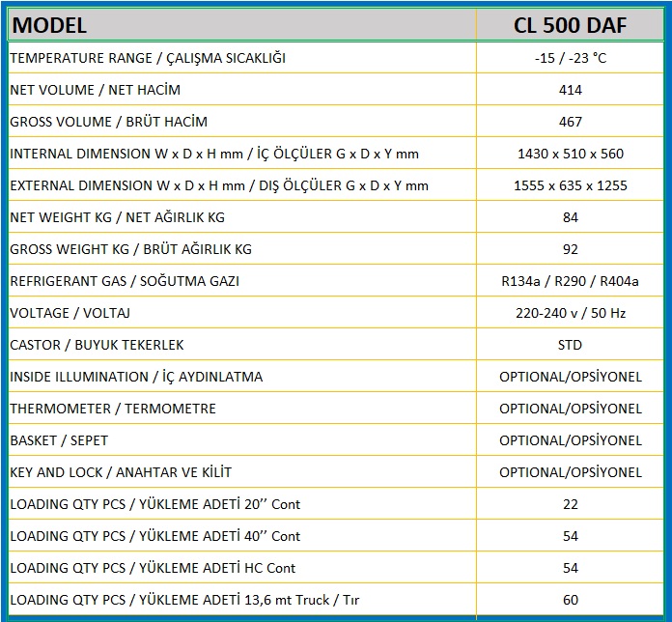Screen dimensions: 672x622
Task: Click the KEY AND LOCK label cell
Action: (242, 472)
